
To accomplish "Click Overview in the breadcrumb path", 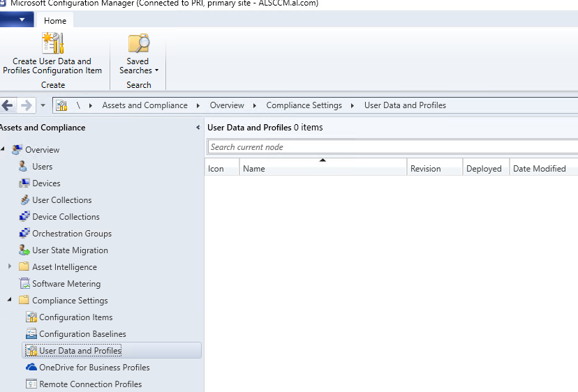I will pyautogui.click(x=227, y=105).
